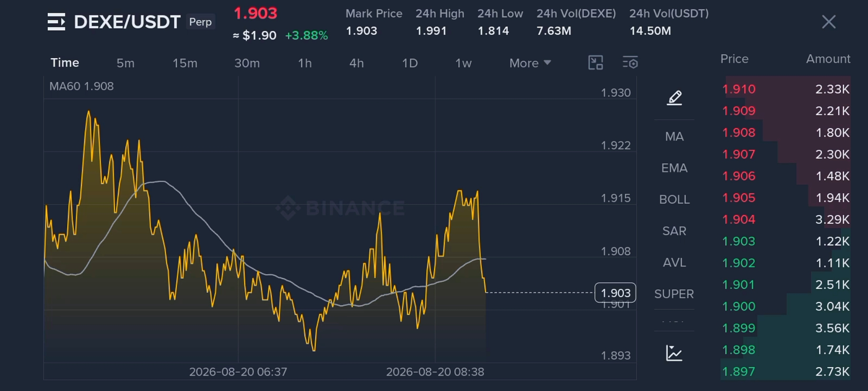Viewport: 868px width, 391px height.
Task: Select bid order at price 1.900
Action: [786, 306]
